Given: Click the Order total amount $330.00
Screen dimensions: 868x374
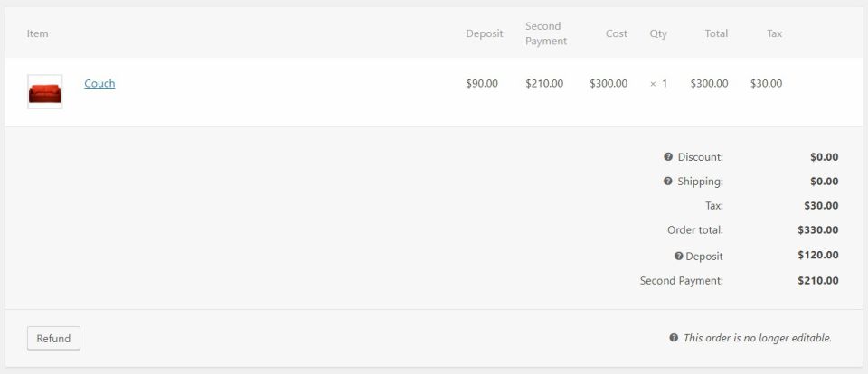Looking at the screenshot, I should [817, 229].
